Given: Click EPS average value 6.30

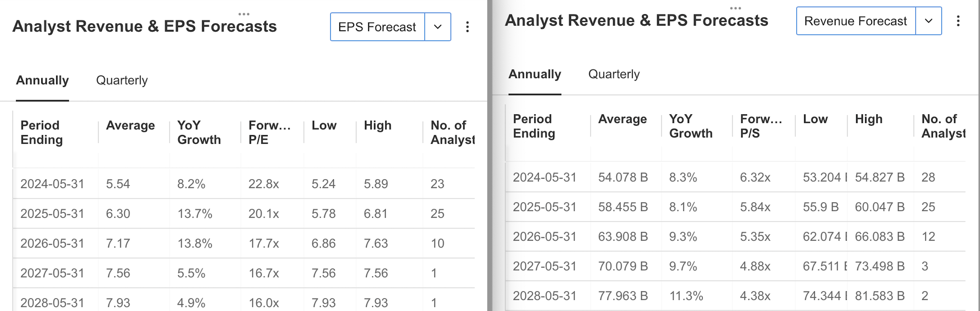Looking at the screenshot, I should tap(118, 214).
